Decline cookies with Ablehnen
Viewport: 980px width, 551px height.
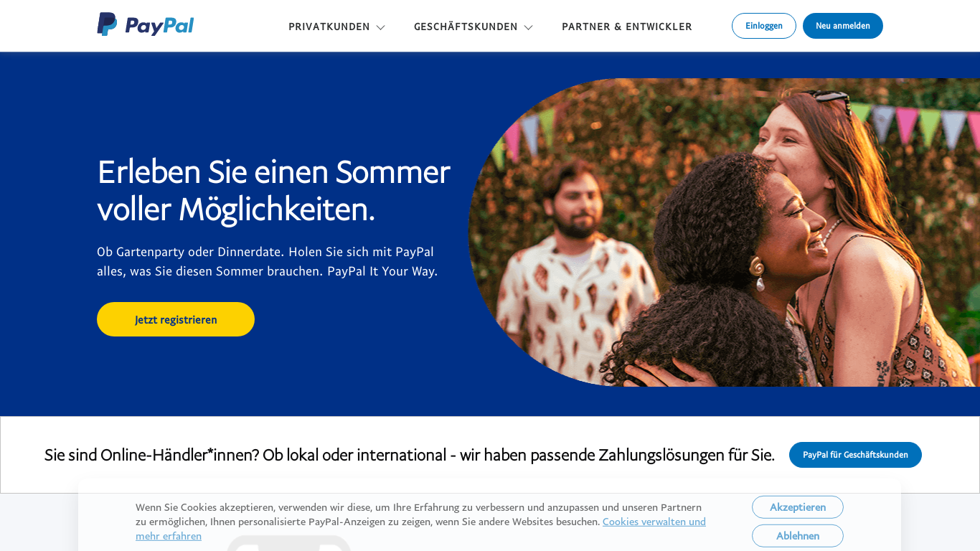click(x=798, y=536)
